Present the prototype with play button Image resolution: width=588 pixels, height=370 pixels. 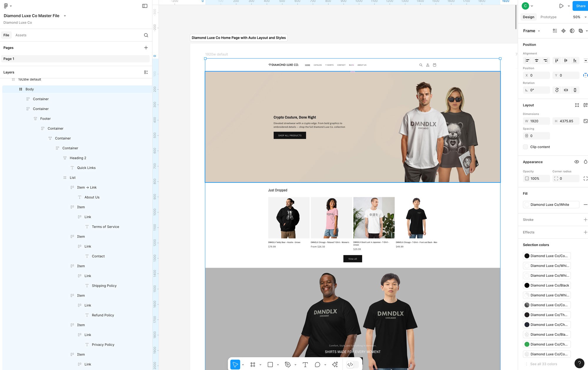click(561, 6)
